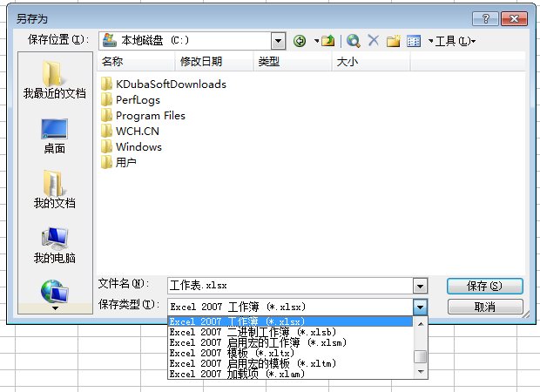The image size is (540, 392).
Task: Expand the 文件名 dropdown arrow
Action: click(x=420, y=286)
